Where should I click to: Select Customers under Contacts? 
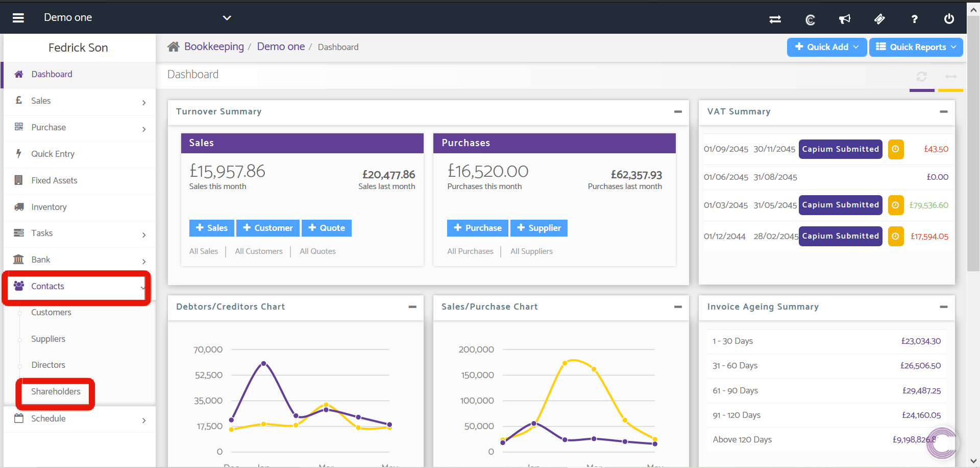(51, 312)
